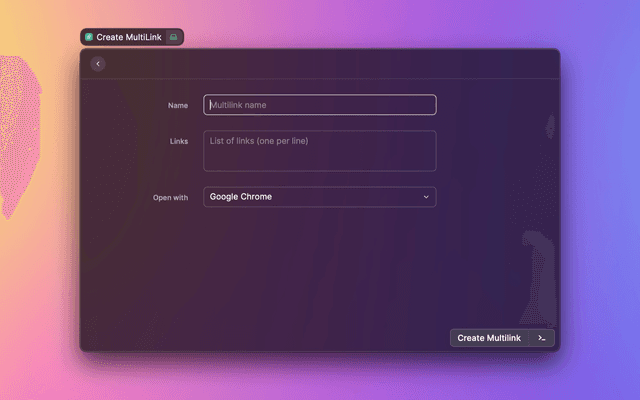
Task: Click into the List of links text area
Action: [320, 151]
